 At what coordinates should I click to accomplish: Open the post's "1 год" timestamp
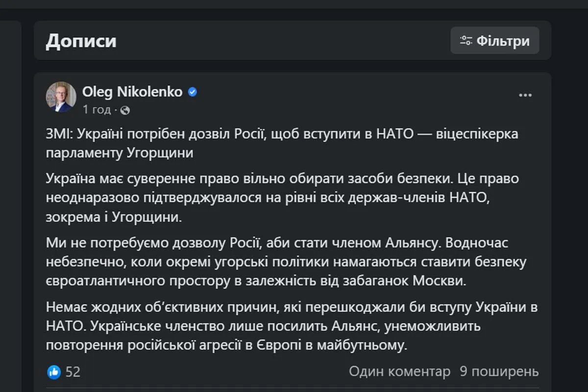click(x=97, y=110)
